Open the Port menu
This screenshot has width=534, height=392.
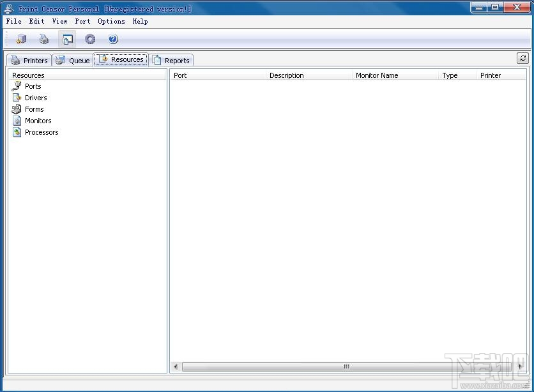click(83, 21)
